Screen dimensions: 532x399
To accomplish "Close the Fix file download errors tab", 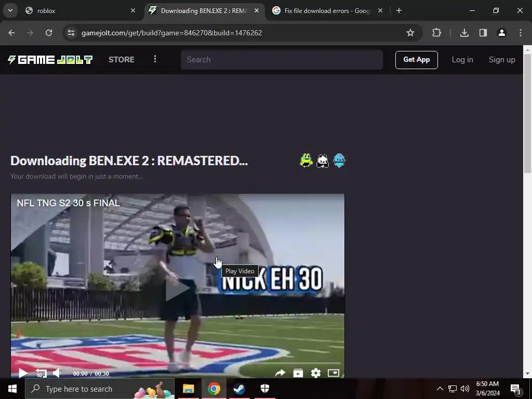I will point(380,10).
